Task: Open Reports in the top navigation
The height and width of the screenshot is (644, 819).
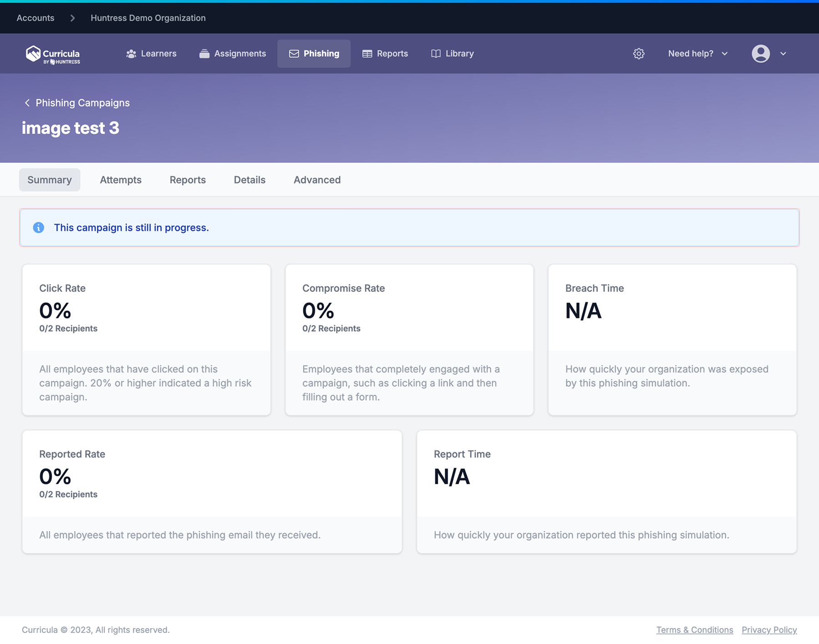Action: pyautogui.click(x=385, y=54)
